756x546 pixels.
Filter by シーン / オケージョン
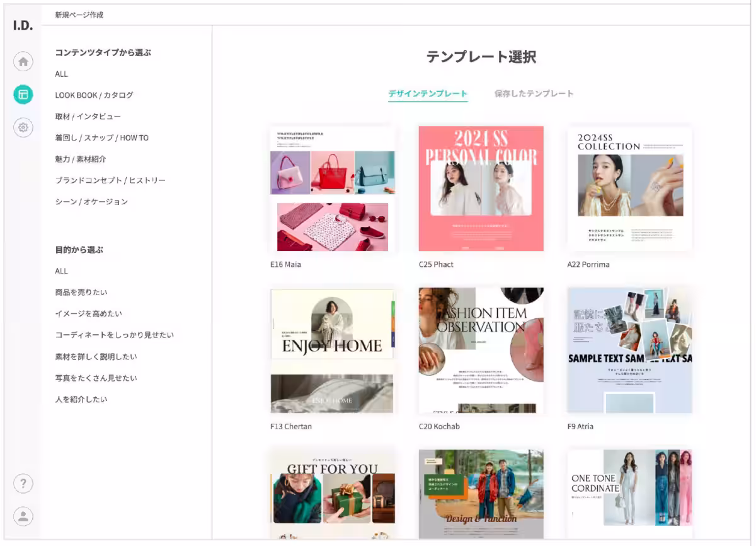(91, 202)
